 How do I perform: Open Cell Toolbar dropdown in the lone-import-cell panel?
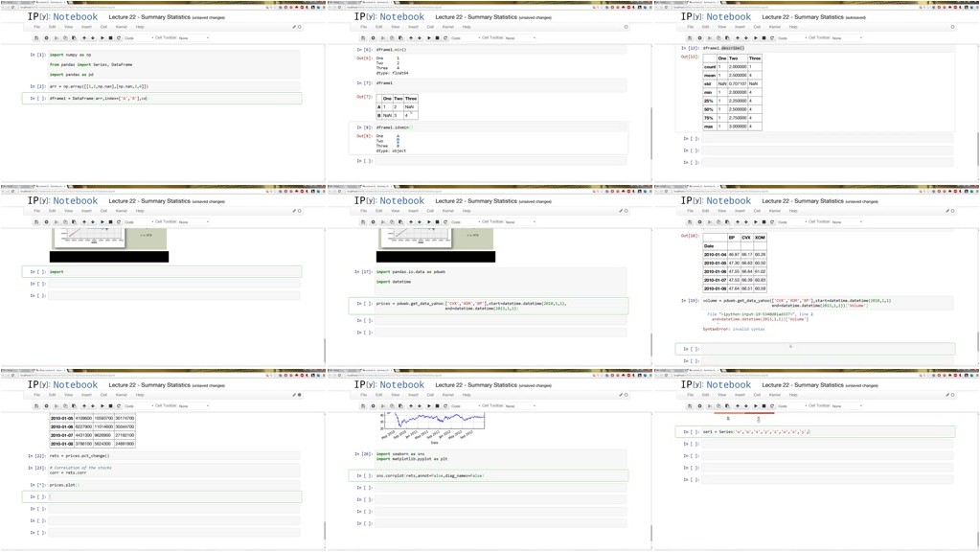194,221
